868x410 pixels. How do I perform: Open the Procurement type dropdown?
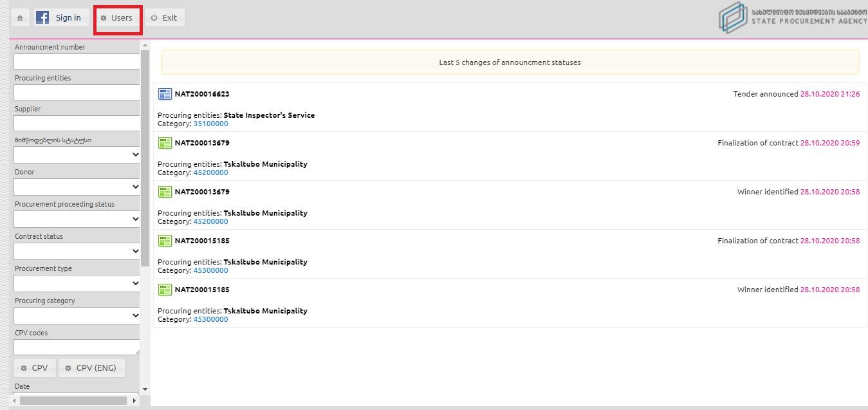(77, 283)
